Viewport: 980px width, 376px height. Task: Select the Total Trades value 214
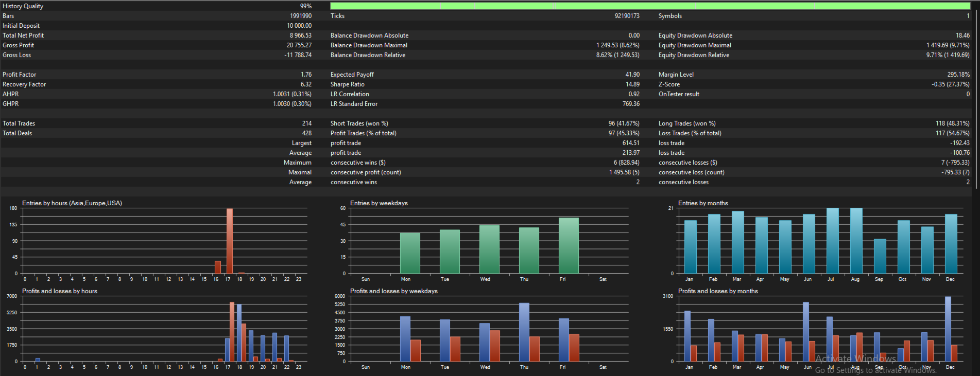(x=307, y=123)
